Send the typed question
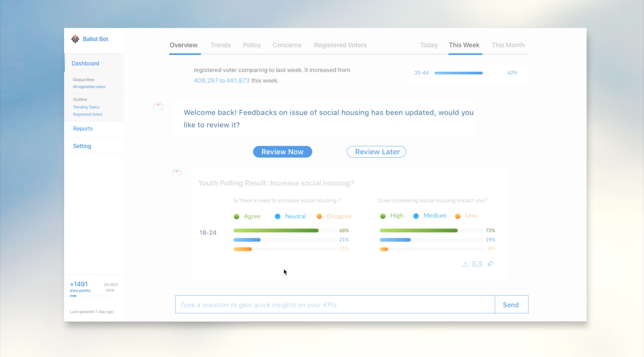The image size is (644, 357). tap(511, 304)
